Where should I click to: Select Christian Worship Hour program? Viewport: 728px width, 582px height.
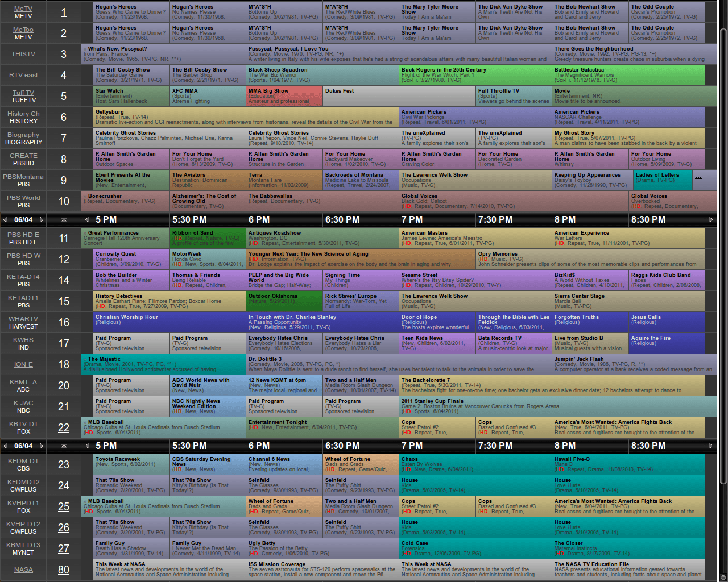tap(169, 322)
